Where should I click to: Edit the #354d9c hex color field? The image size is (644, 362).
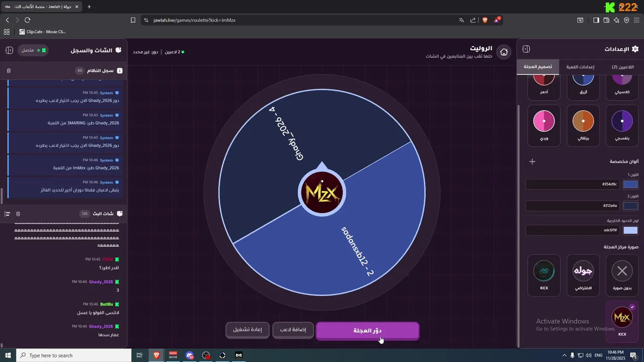coord(573,185)
